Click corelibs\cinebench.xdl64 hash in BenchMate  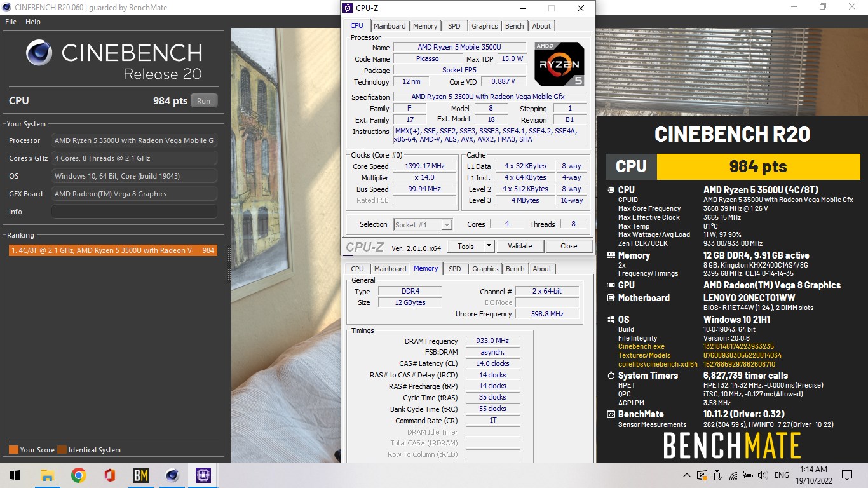[x=739, y=364]
